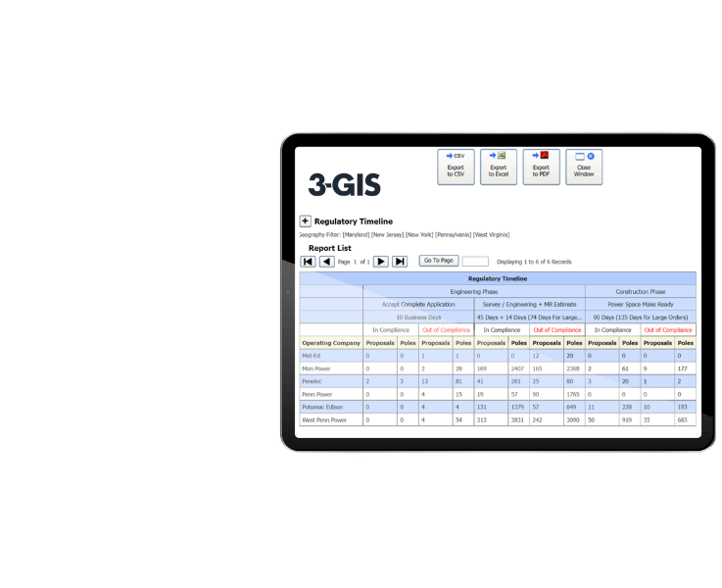722x588 pixels.
Task: Click the 3-GIS logo
Action: click(x=345, y=185)
